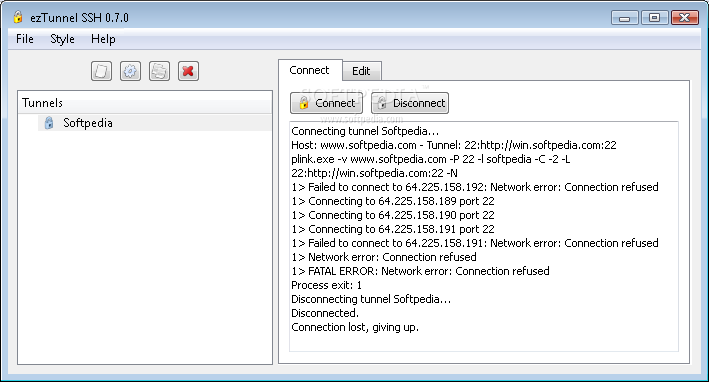Click 'Connection lost, giving up.' log line
The image size is (709, 382).
(355, 327)
